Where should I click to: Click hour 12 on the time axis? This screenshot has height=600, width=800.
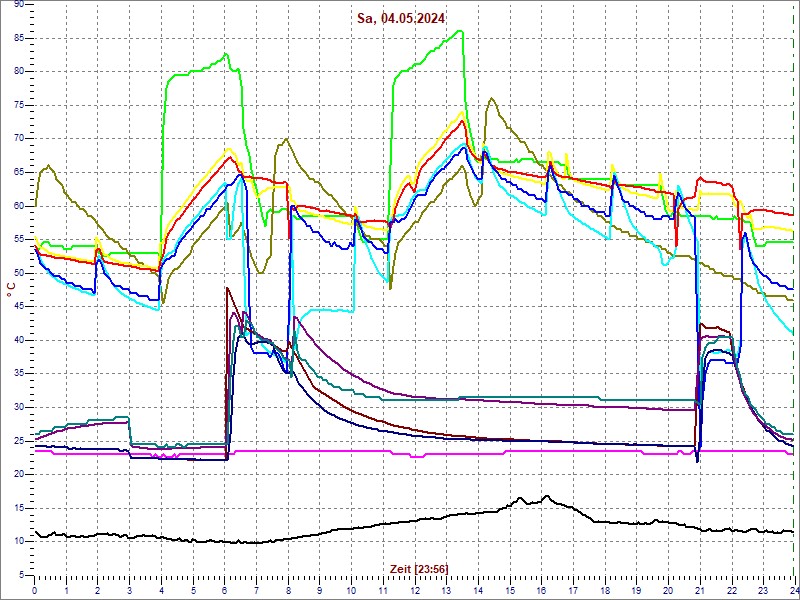pyautogui.click(x=414, y=589)
